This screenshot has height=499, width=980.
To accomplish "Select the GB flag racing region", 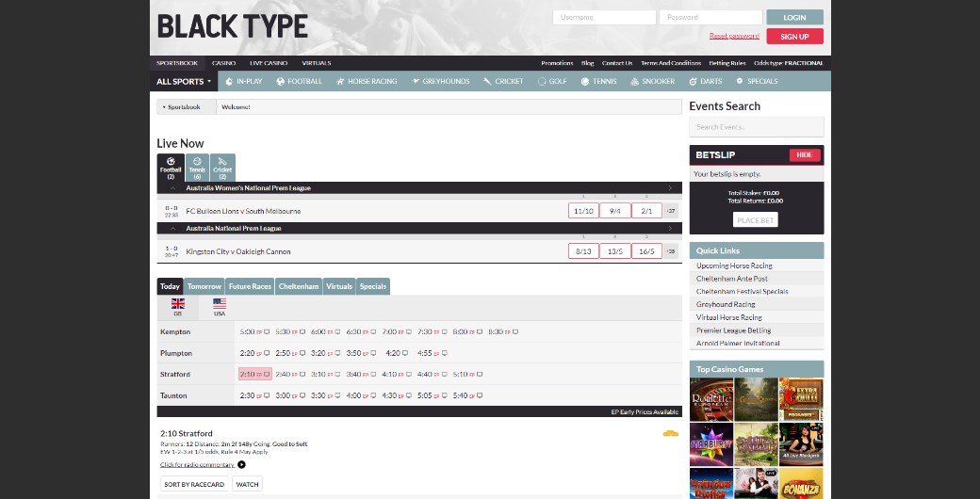I will click(178, 307).
